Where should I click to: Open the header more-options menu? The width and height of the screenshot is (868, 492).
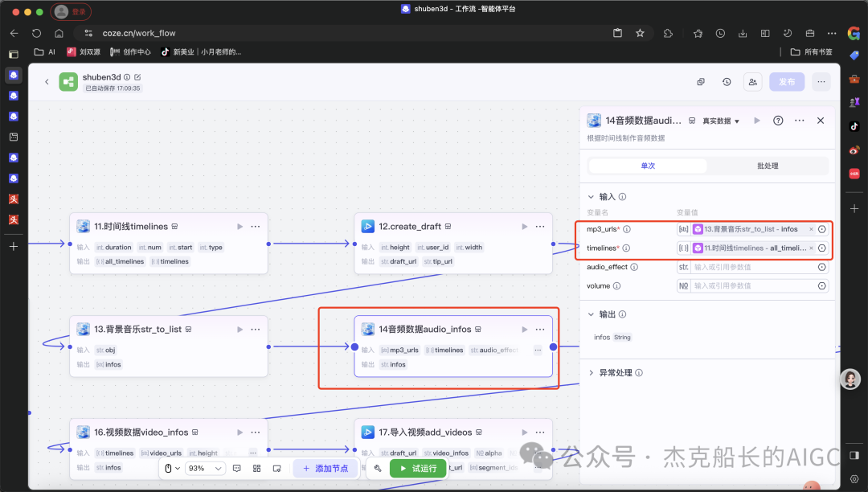pos(821,82)
